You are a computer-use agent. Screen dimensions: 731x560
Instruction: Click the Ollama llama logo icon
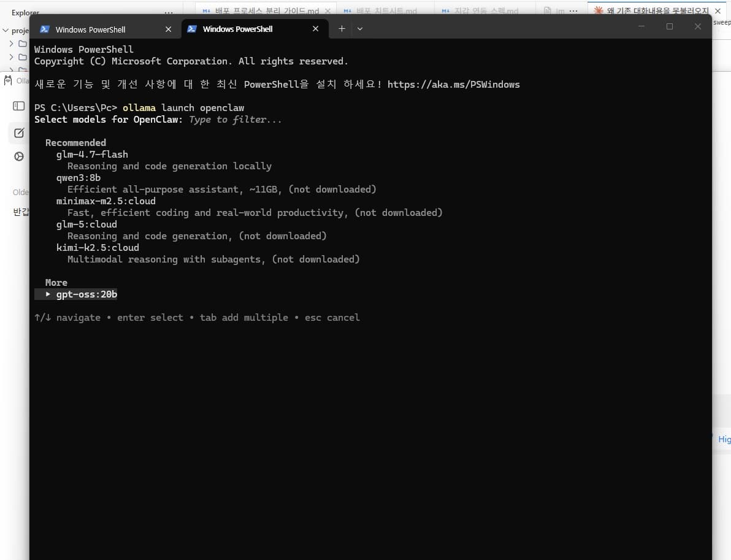tap(8, 80)
